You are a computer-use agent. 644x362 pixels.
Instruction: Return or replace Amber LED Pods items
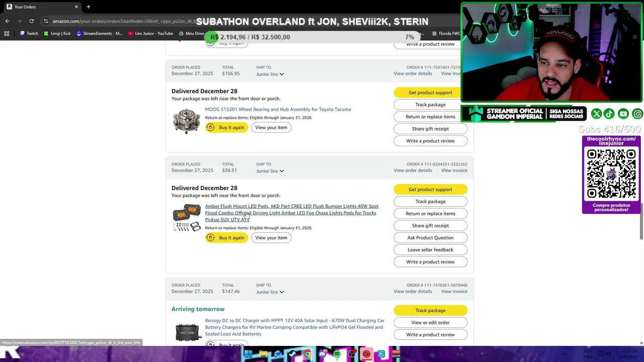[430, 214]
